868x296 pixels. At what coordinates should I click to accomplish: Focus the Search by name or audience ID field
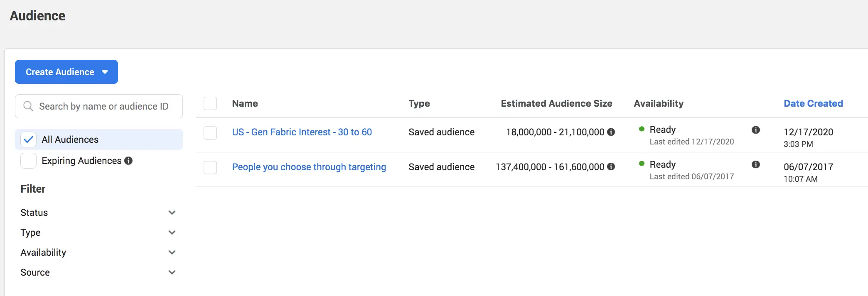point(99,106)
